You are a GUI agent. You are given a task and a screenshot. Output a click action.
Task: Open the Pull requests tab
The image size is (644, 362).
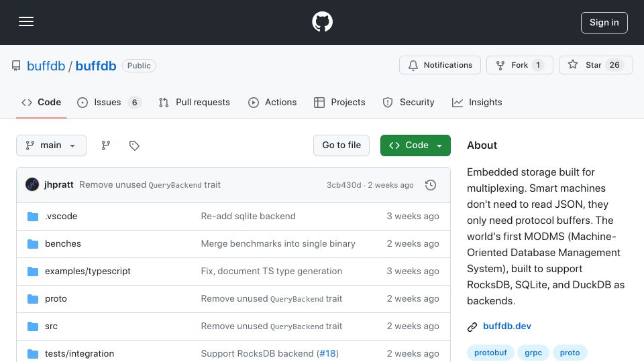click(195, 102)
